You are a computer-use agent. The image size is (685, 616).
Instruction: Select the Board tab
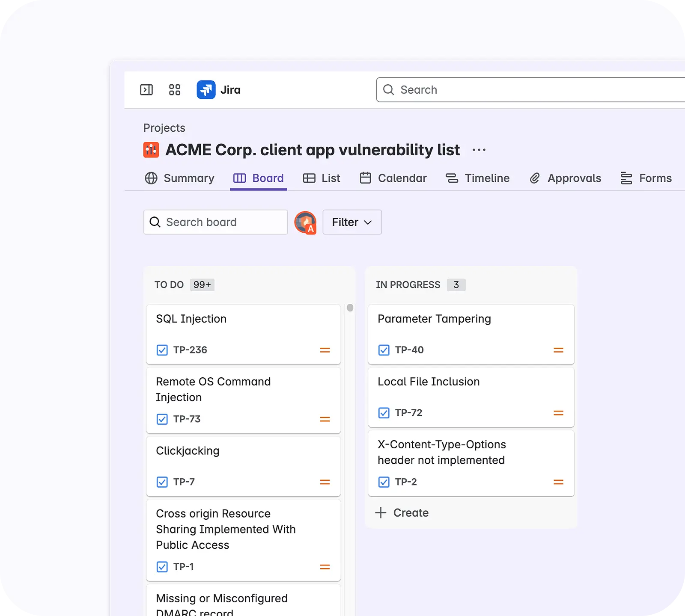[258, 178]
